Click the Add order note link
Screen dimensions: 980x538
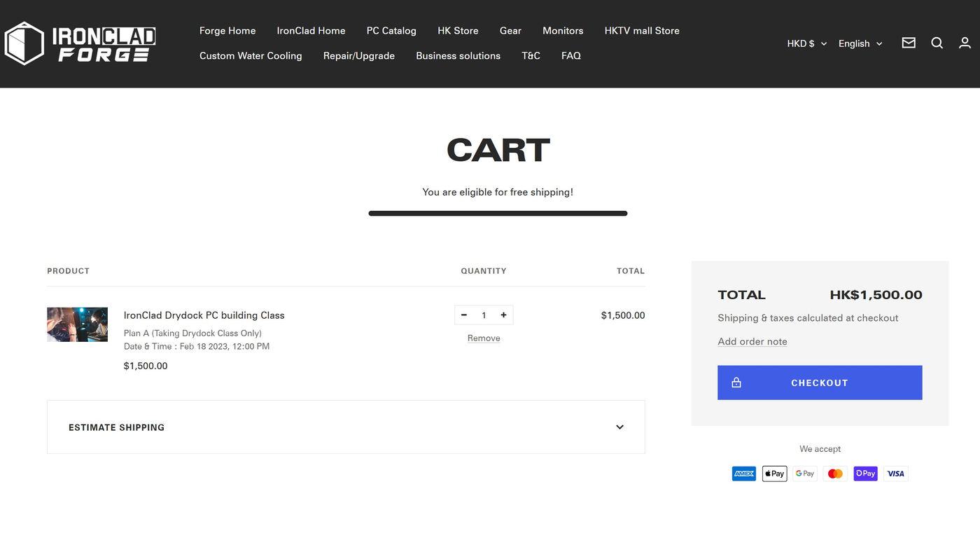pos(752,342)
